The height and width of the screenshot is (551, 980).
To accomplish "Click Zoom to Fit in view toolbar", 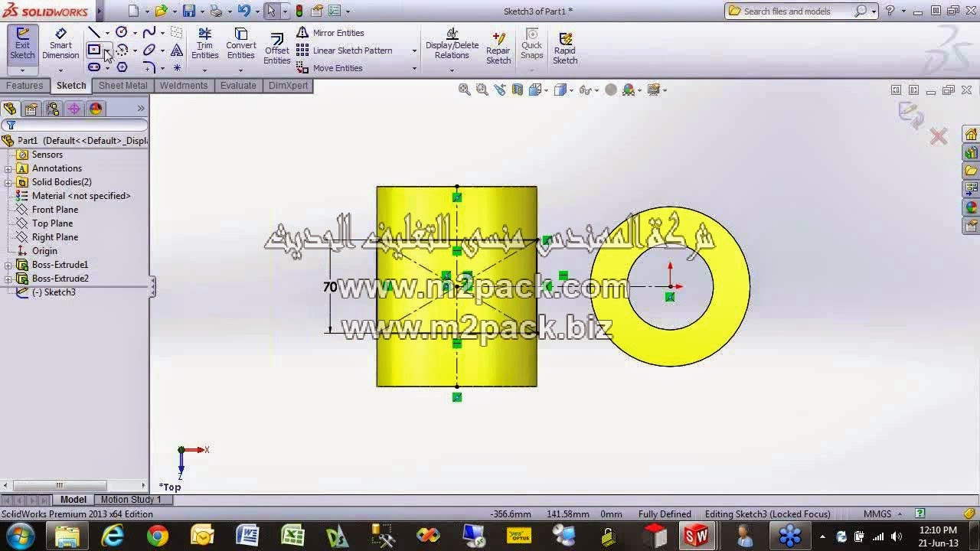I will tap(464, 90).
